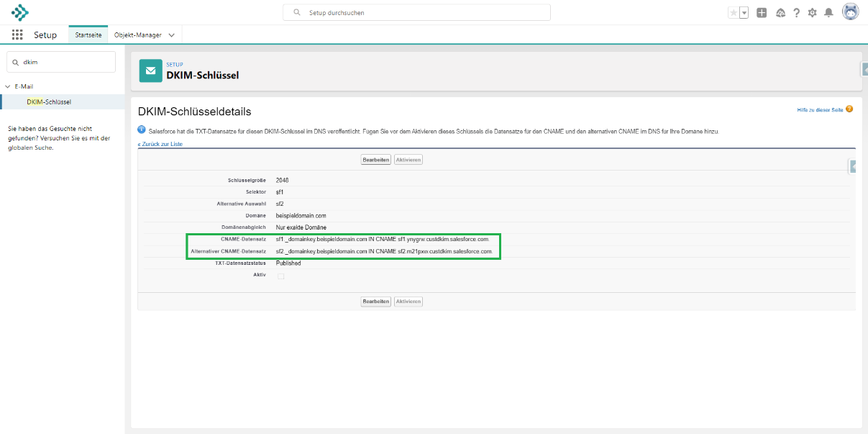868x434 pixels.
Task: Expand the Objekt-Manager tab chevron
Action: [x=171, y=35]
